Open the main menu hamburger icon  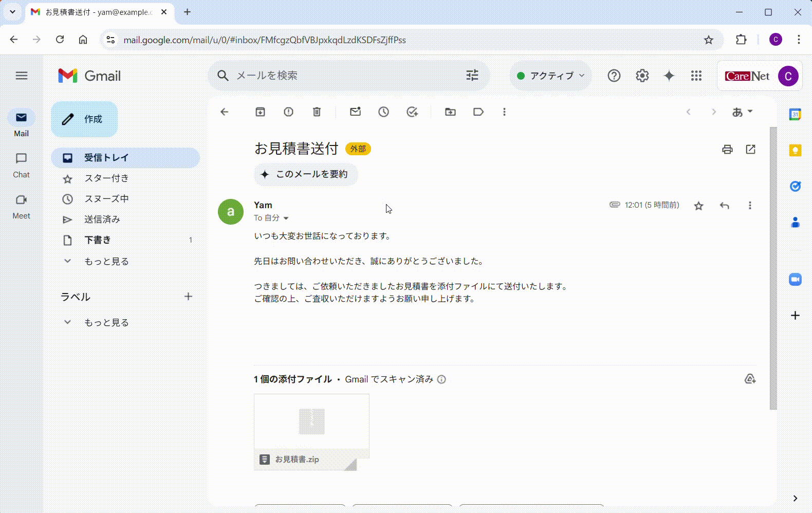(22, 76)
